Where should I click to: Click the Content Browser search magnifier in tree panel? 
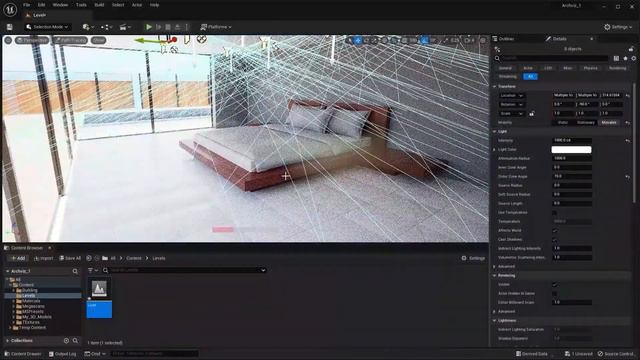click(x=75, y=271)
